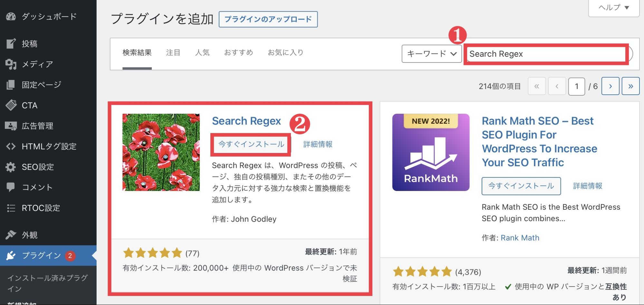
Task: Install Search Regex with 今すぐインストール
Action: click(x=251, y=144)
